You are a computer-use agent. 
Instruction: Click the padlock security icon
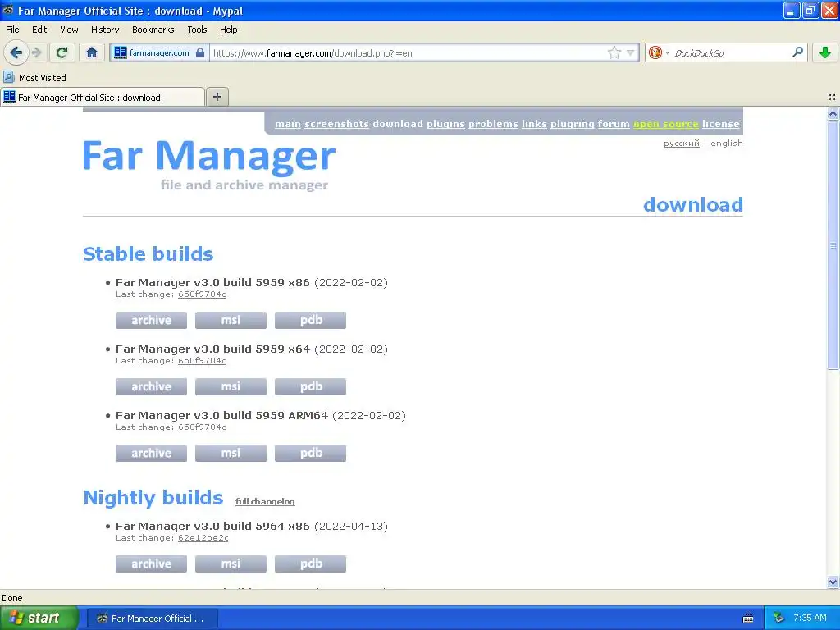[x=200, y=52]
